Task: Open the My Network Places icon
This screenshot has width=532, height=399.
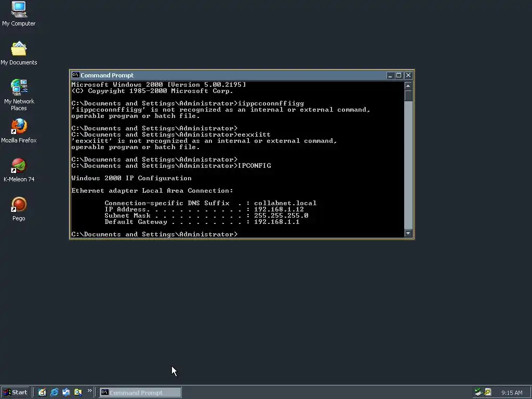Action: tap(19, 95)
